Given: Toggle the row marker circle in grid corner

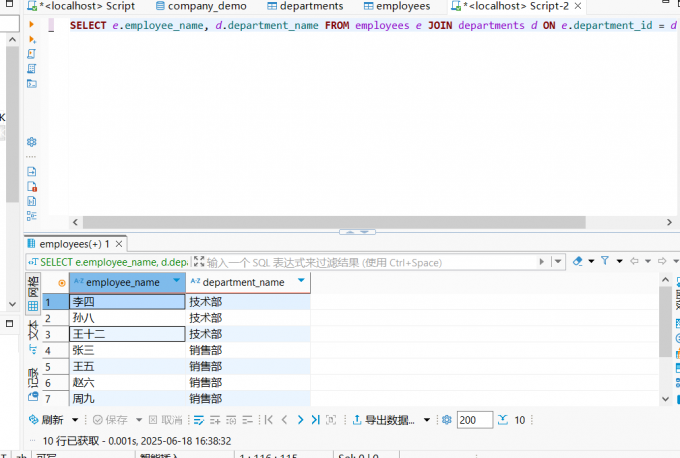Looking at the screenshot, I should pos(62,283).
